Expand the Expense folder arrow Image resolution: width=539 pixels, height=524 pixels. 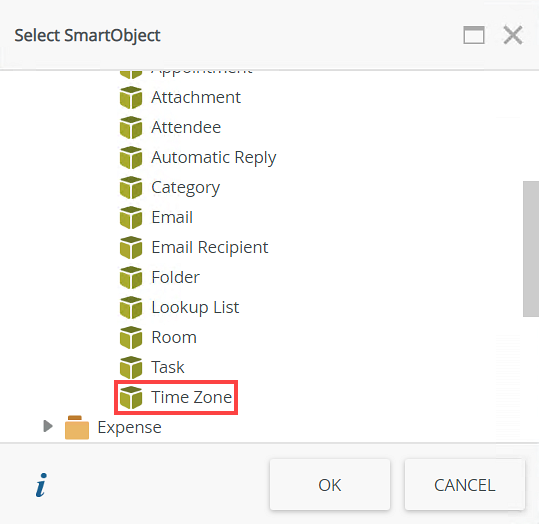coord(48,426)
